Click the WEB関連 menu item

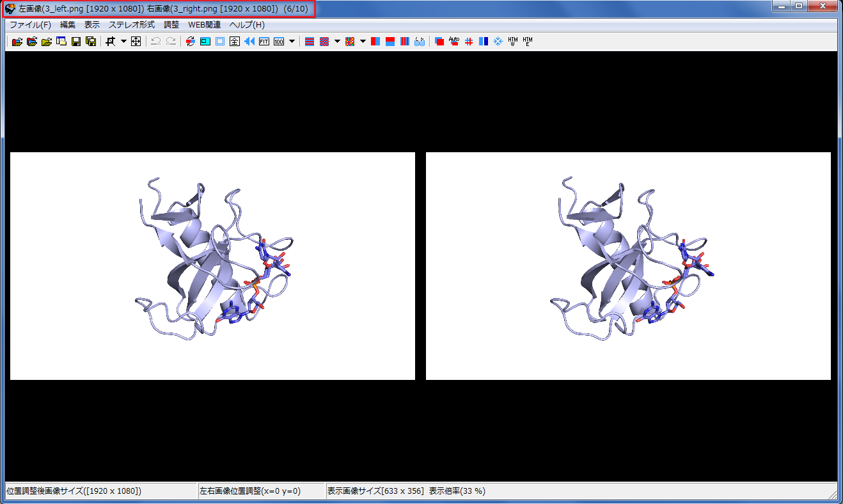204,25
